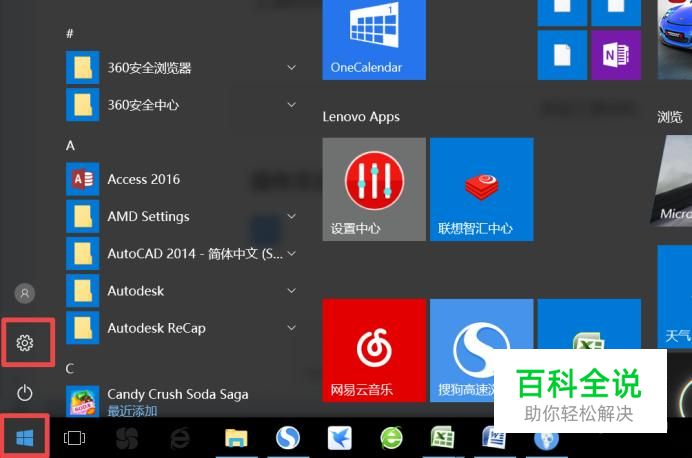The height and width of the screenshot is (458, 692).
Task: Open the faded Internet Explorer taskbar icon
Action: pos(180,438)
